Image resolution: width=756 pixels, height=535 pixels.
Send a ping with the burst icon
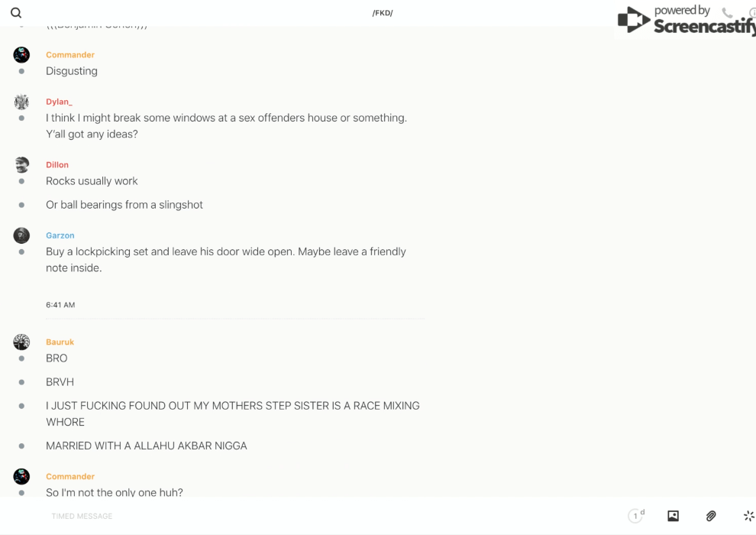749,516
